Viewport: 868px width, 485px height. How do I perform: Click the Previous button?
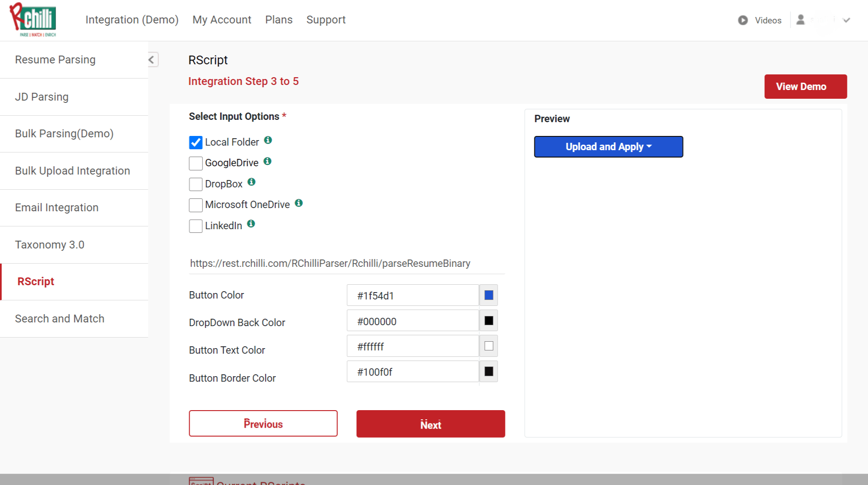click(263, 423)
